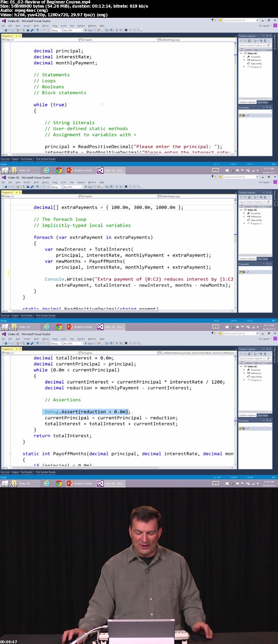The width and height of the screenshot is (278, 644).
Task: Expand the References node in the 00:04:53 Solution Explorer
Action: click(244, 216)
